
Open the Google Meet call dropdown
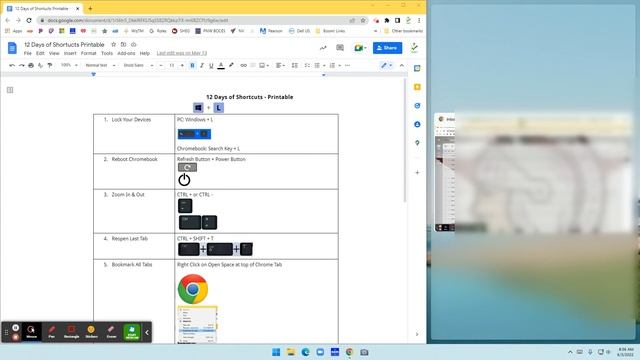click(360, 48)
